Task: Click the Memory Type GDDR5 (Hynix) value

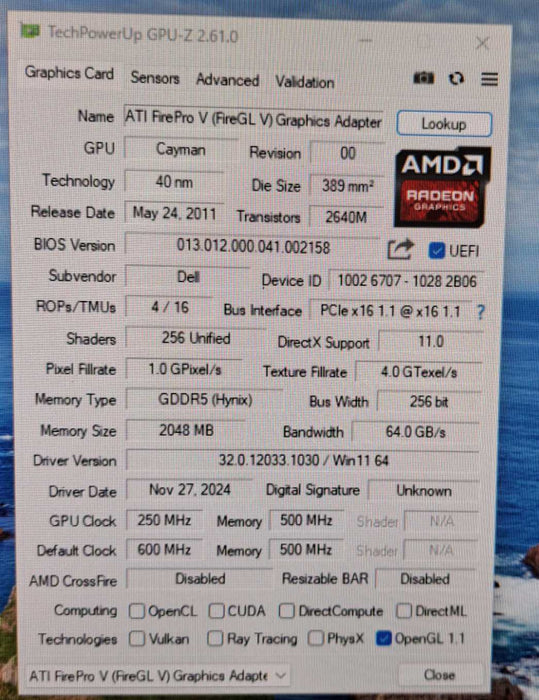Action: coord(205,400)
